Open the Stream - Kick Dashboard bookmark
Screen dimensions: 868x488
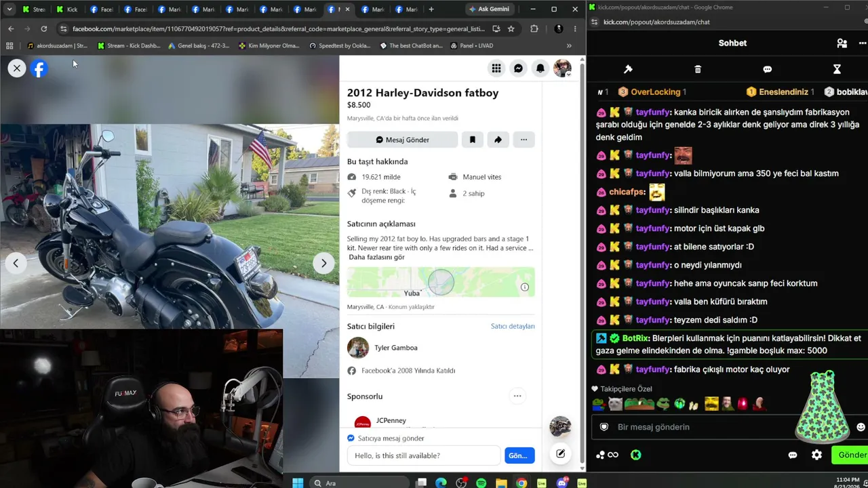[x=129, y=46]
